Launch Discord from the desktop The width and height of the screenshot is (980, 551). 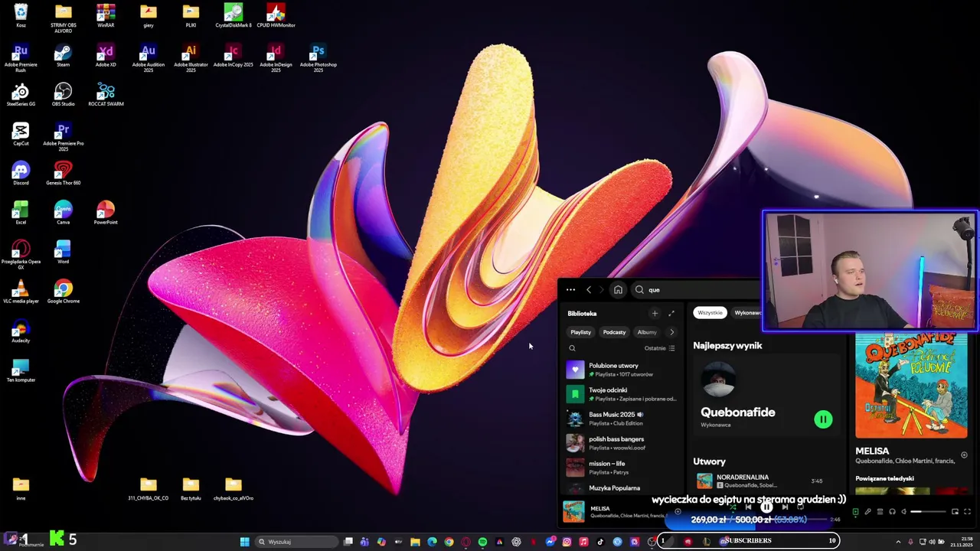(21, 174)
